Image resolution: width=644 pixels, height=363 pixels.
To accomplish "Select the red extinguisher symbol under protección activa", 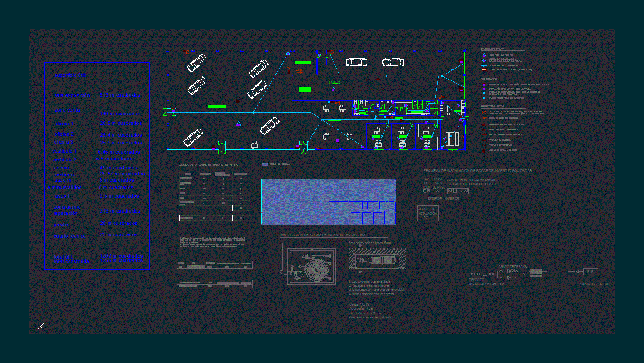I will coord(484,112).
